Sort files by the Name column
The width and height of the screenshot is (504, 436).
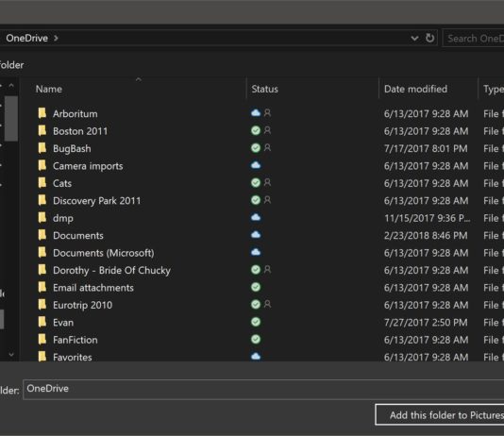[49, 89]
